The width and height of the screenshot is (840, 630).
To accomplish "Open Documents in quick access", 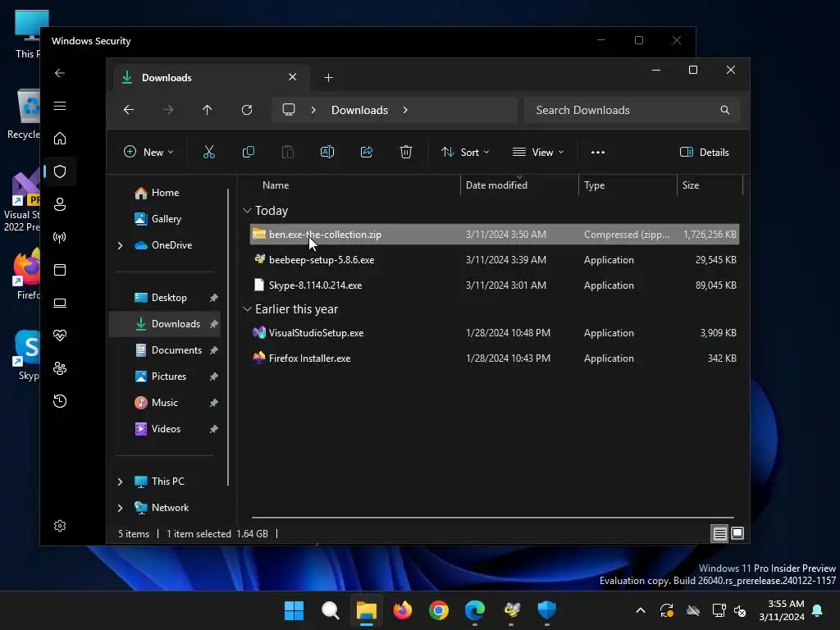I will [176, 350].
